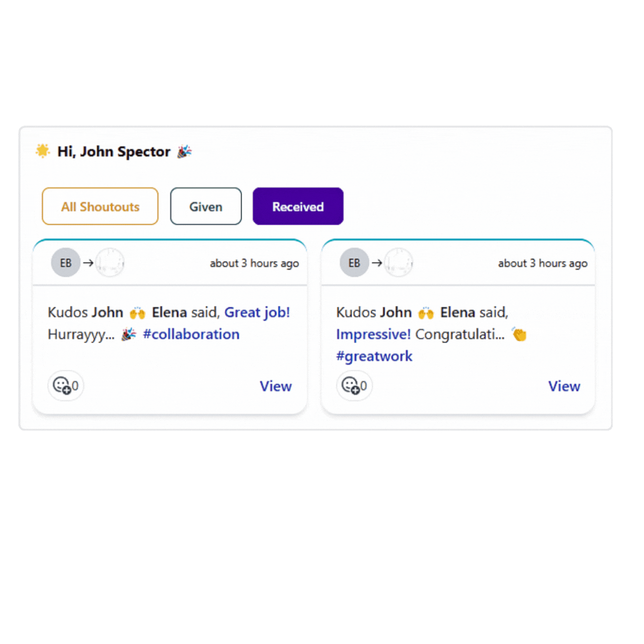Select the Given tab
This screenshot has width=644, height=644.
[206, 207]
